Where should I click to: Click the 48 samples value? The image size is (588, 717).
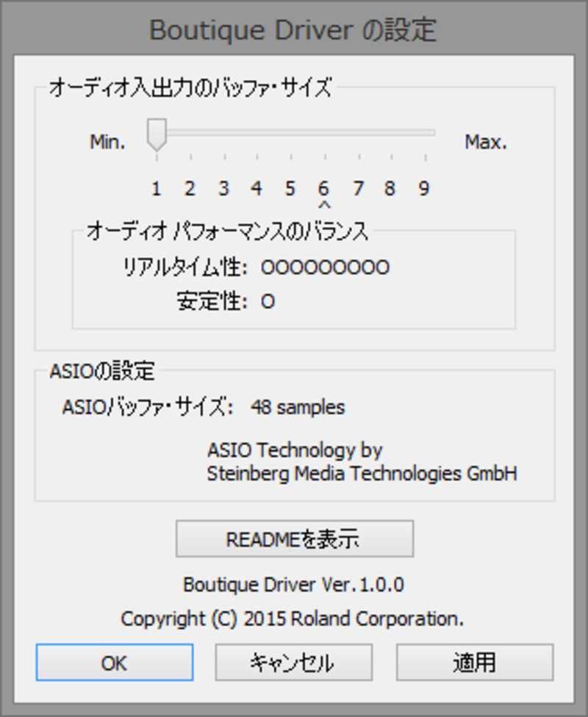pos(298,407)
